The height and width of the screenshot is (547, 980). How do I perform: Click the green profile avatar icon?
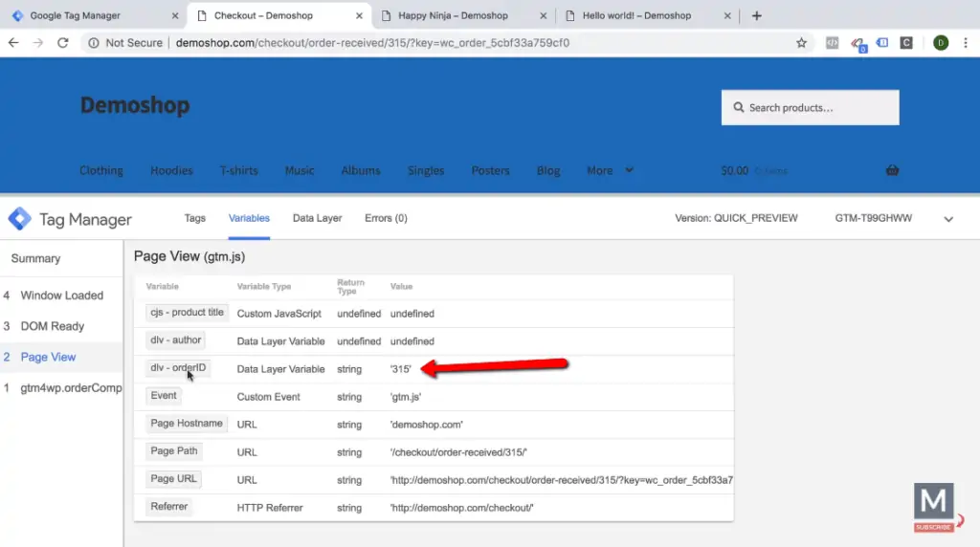pos(941,43)
